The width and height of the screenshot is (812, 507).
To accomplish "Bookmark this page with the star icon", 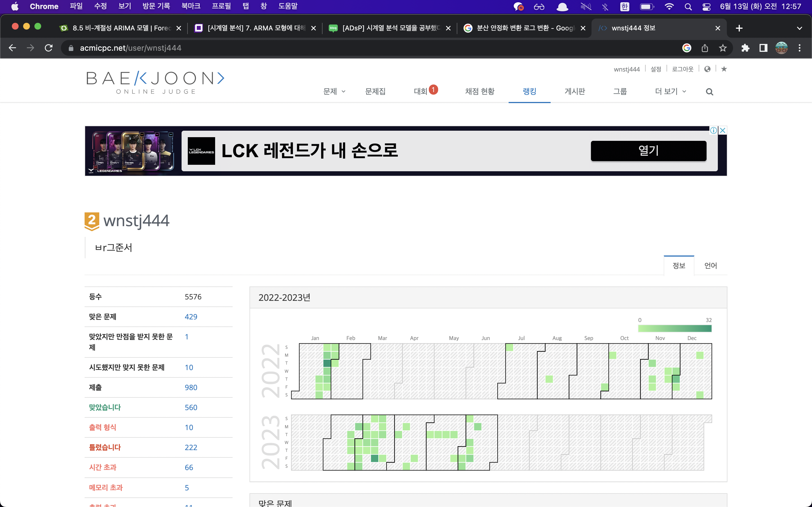I will coord(723,48).
